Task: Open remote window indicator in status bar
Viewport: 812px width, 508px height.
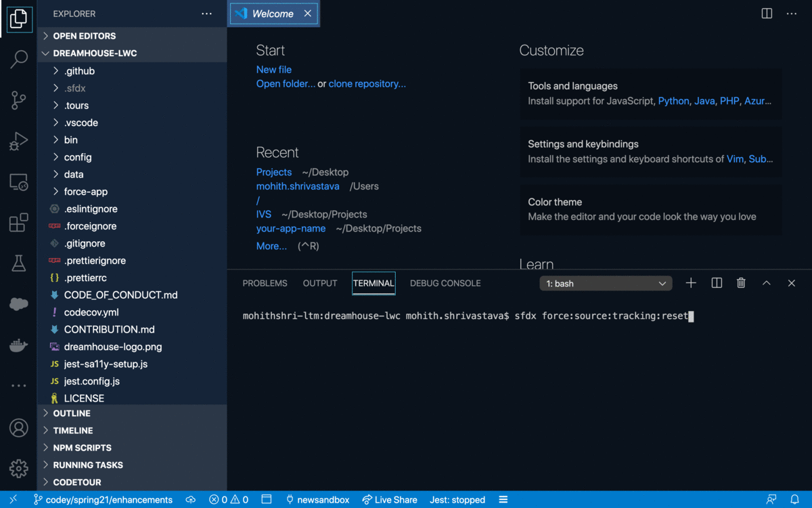Action: click(13, 500)
